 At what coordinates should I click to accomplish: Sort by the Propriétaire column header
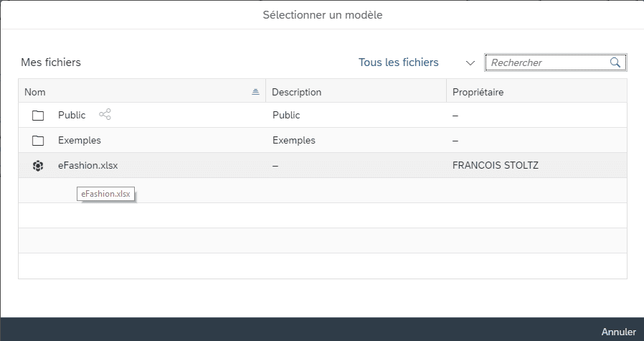(x=478, y=92)
